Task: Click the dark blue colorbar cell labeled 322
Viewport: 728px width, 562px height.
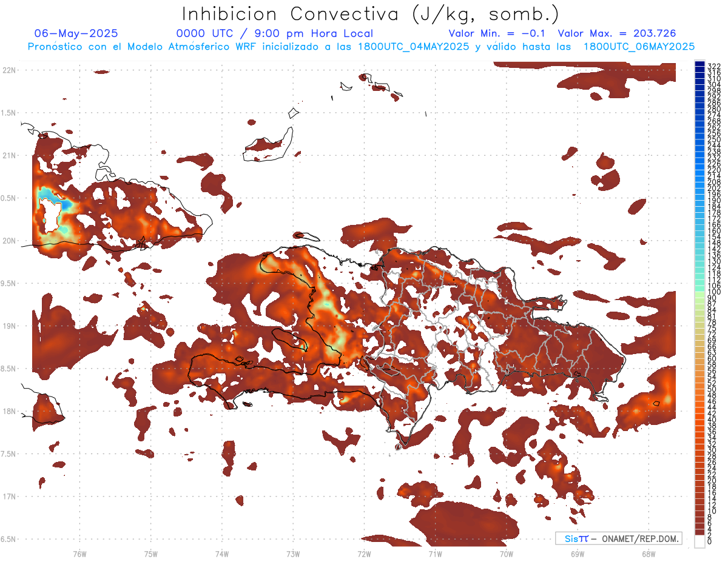Action: pos(699,64)
